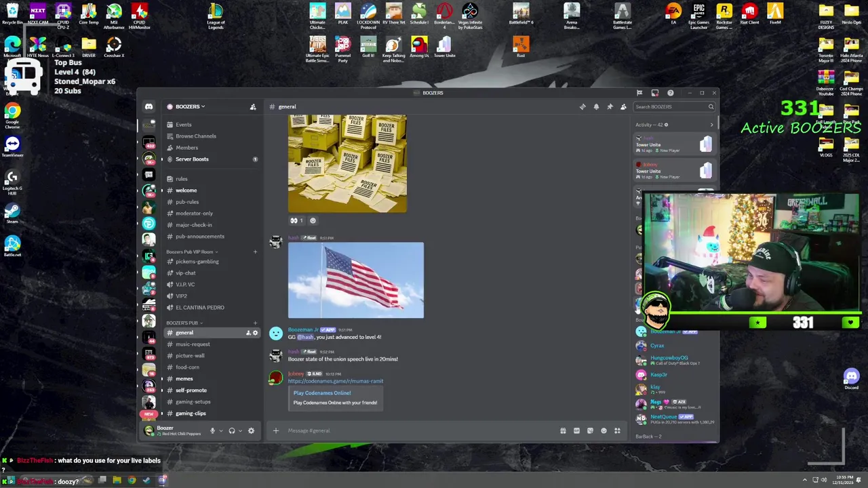868x488 pixels.
Task: Open general channel edit gear icon
Action: coord(255,333)
